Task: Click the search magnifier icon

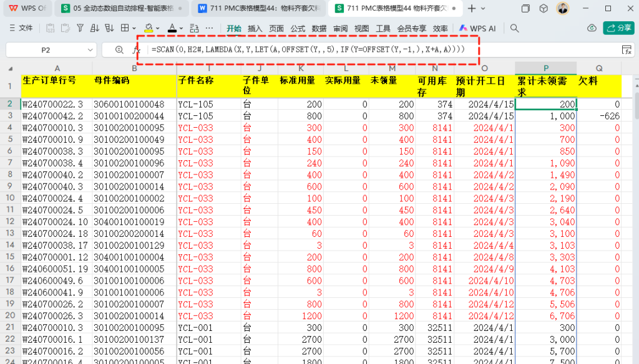Action: tap(515, 28)
